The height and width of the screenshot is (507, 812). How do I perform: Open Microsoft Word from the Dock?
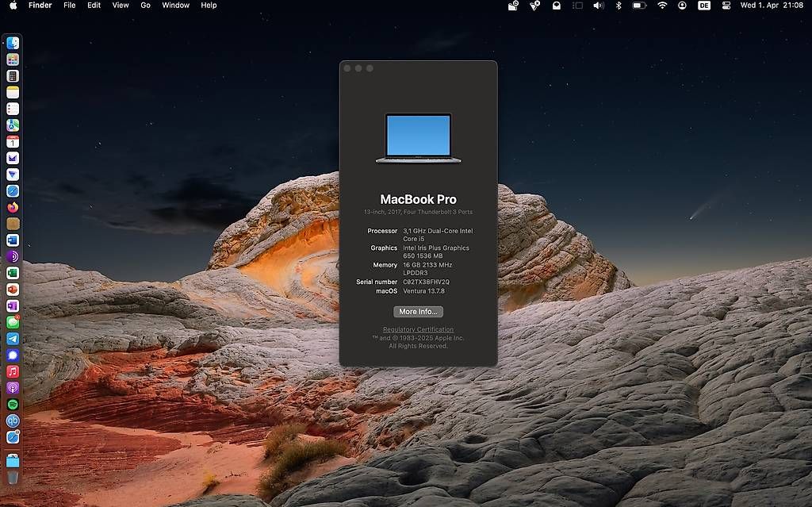click(13, 240)
